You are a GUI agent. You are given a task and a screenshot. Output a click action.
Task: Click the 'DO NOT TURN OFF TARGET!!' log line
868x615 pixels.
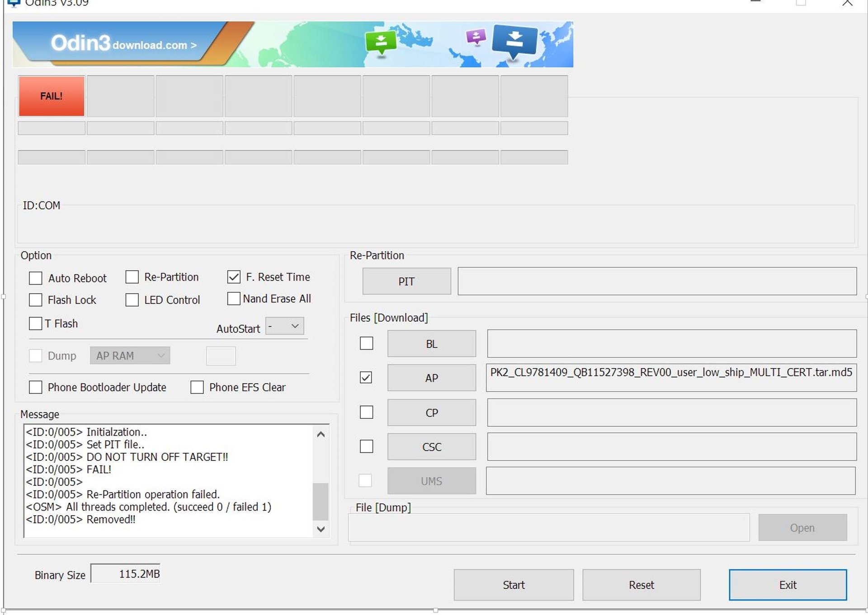pos(127,457)
